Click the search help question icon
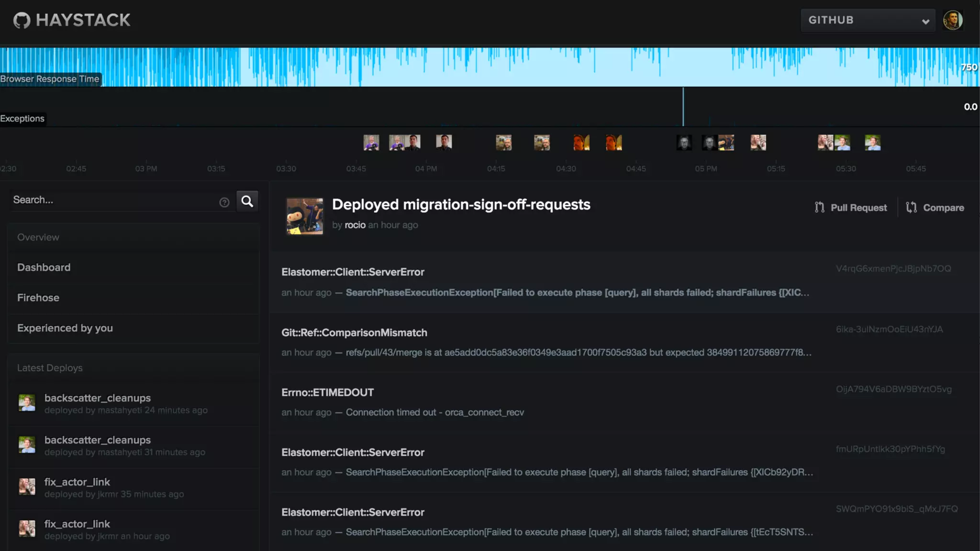 224,202
